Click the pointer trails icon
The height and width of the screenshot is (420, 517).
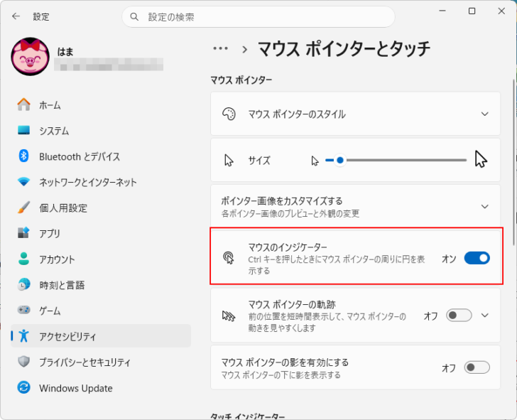tap(229, 316)
